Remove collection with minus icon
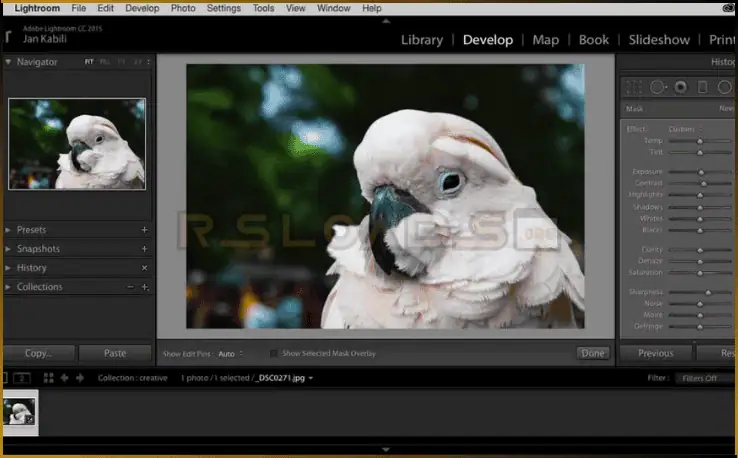This screenshot has width=738, height=458. [x=130, y=287]
